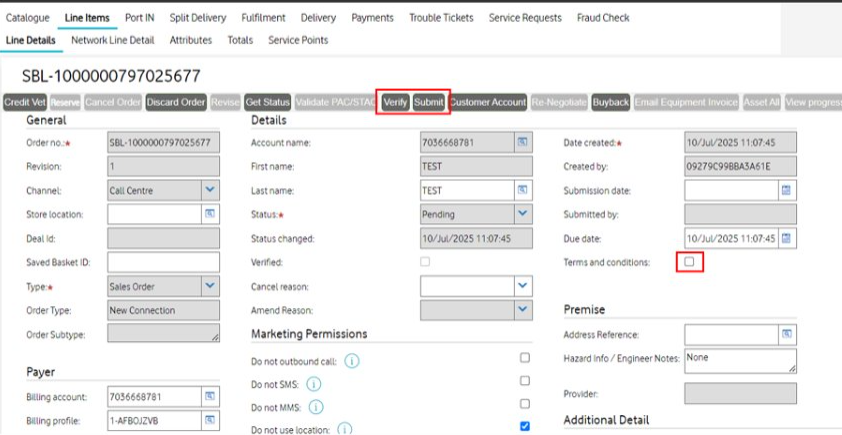Image resolution: width=842 pixels, height=435 pixels.
Task: Click the Submit button
Action: click(429, 102)
